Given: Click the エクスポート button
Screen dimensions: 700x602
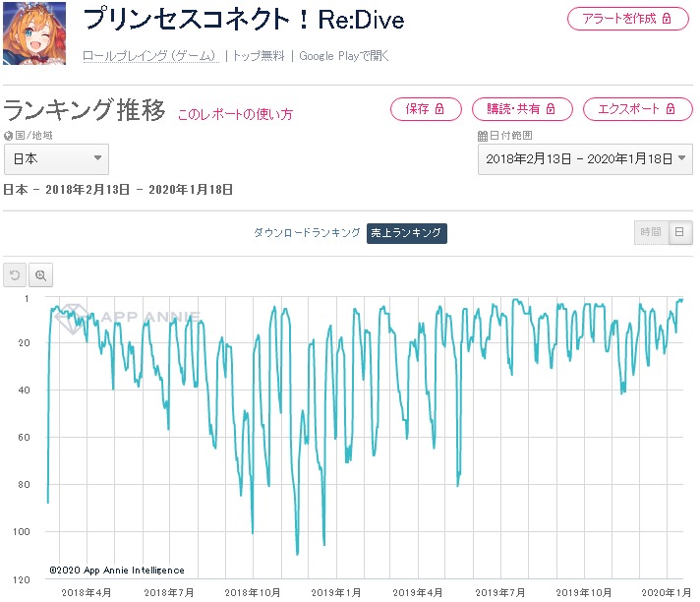Looking at the screenshot, I should [637, 109].
